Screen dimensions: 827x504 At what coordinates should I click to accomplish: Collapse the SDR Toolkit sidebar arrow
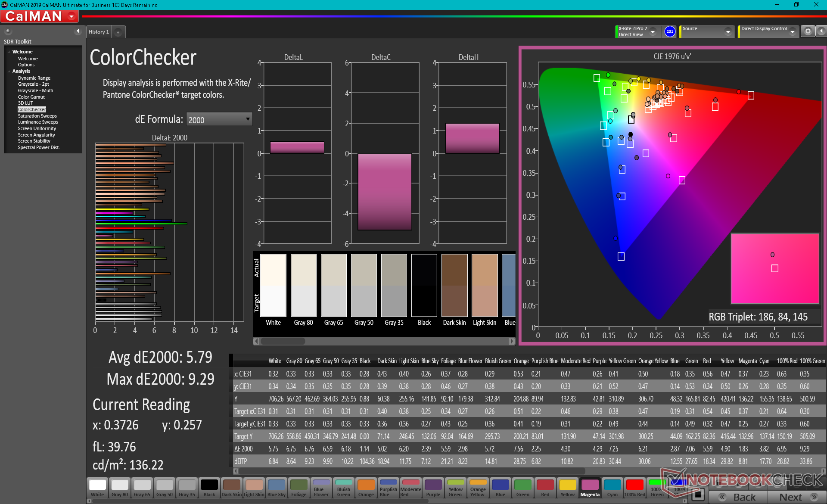(78, 31)
